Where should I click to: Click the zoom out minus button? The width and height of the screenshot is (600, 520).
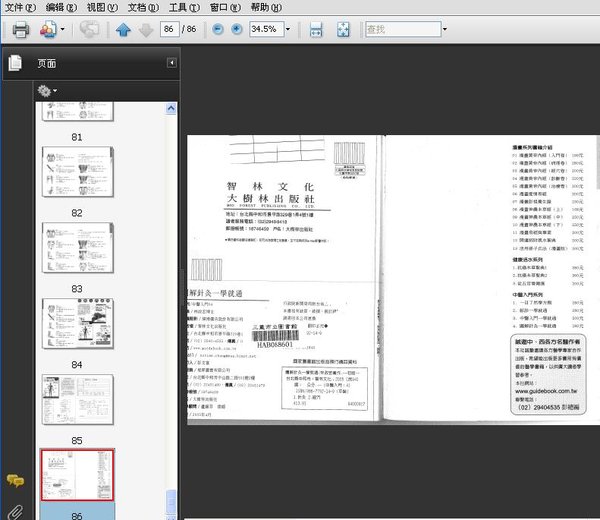tap(219, 29)
